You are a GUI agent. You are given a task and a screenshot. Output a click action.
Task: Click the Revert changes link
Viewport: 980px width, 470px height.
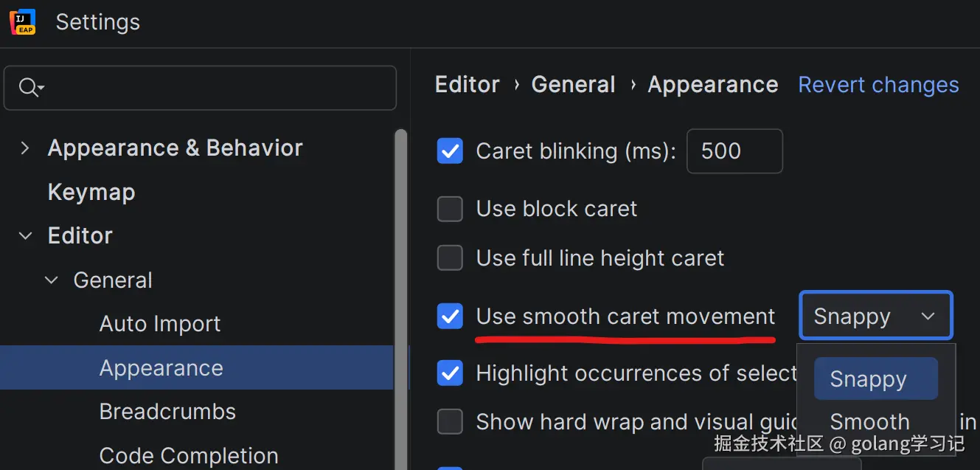878,85
